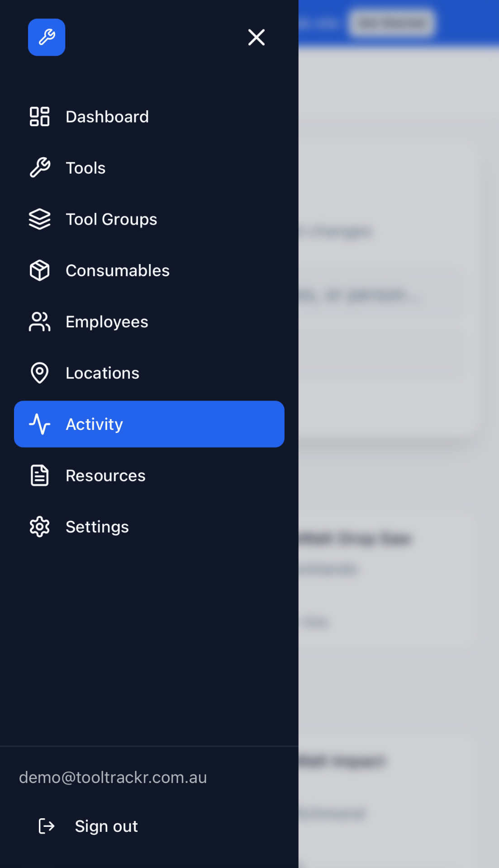Click the blue wrench app logo
Viewport: 499px width, 868px height.
[47, 38]
